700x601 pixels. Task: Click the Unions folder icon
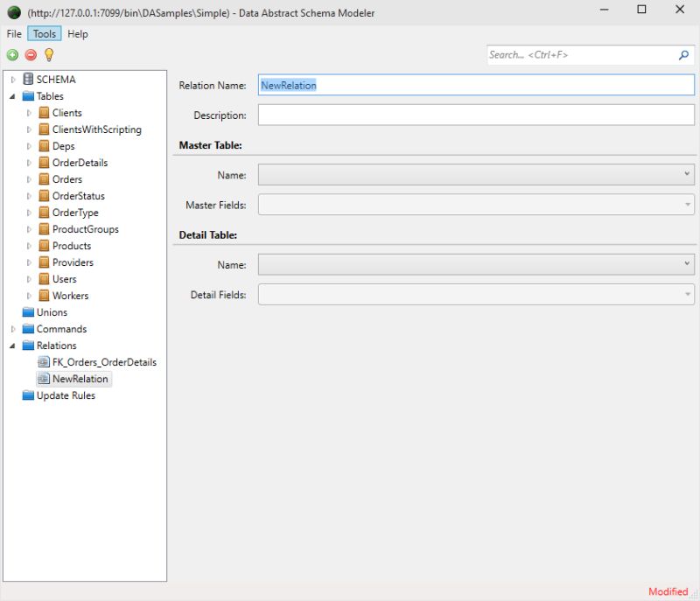[28, 312]
